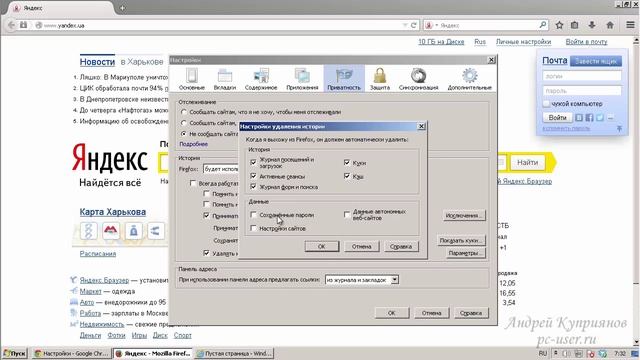Click the Войти button in Почта box
This screenshot has width=640, height=360.
click(557, 118)
